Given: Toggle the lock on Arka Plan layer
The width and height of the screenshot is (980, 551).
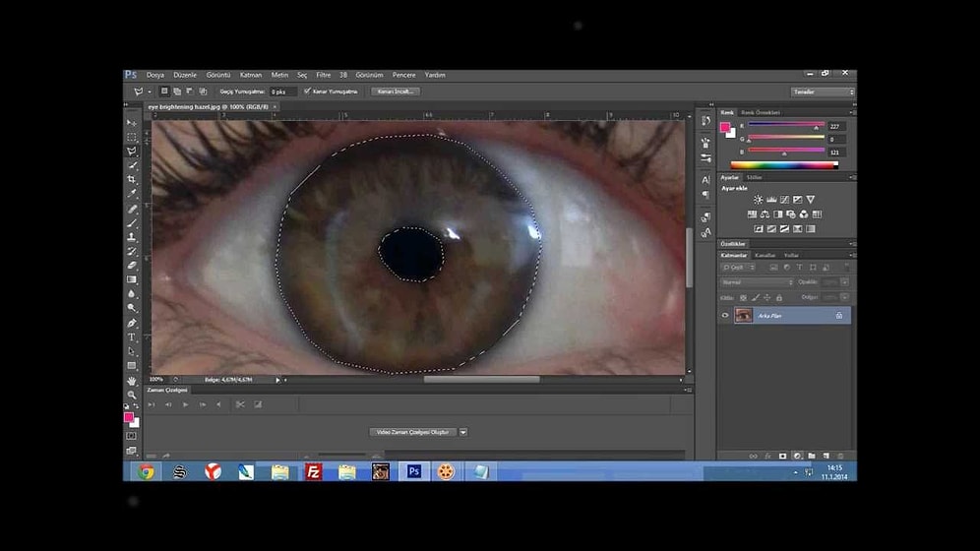Looking at the screenshot, I should tap(839, 316).
